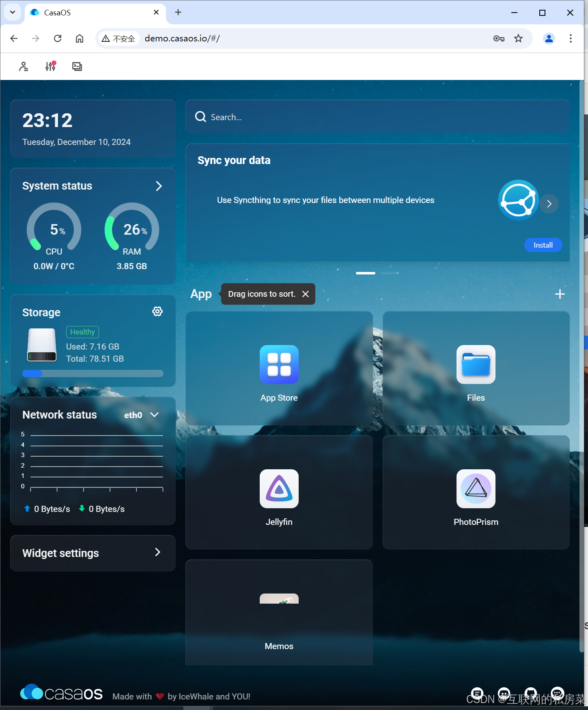Open the Files app icon

coord(476,365)
